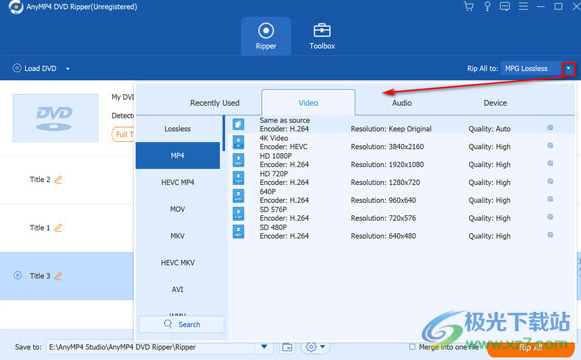Viewport: 581px width, 360px height.
Task: Open the Rip All to format arrow
Action: (568, 69)
